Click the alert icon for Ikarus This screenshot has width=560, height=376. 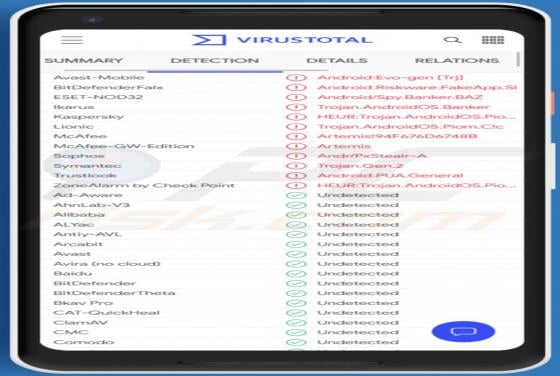(296, 107)
